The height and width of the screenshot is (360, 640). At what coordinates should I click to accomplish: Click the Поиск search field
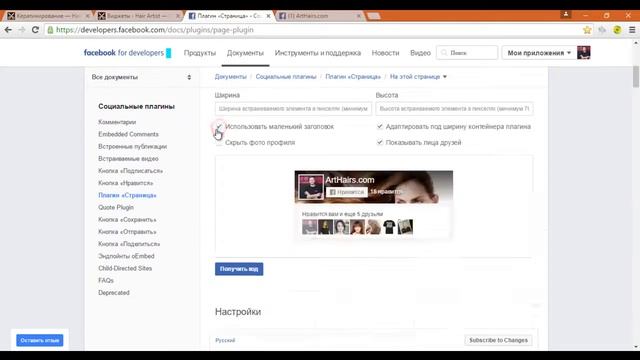pos(467,53)
